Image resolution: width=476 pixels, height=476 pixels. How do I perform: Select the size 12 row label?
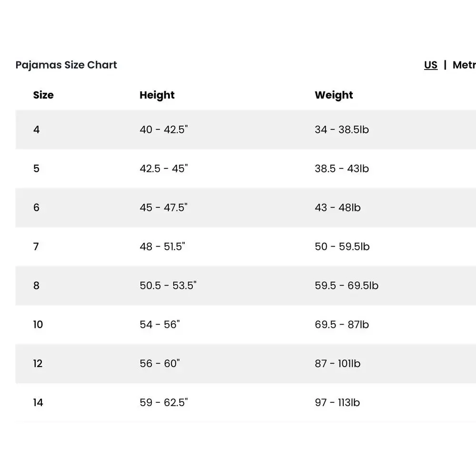tap(38, 364)
